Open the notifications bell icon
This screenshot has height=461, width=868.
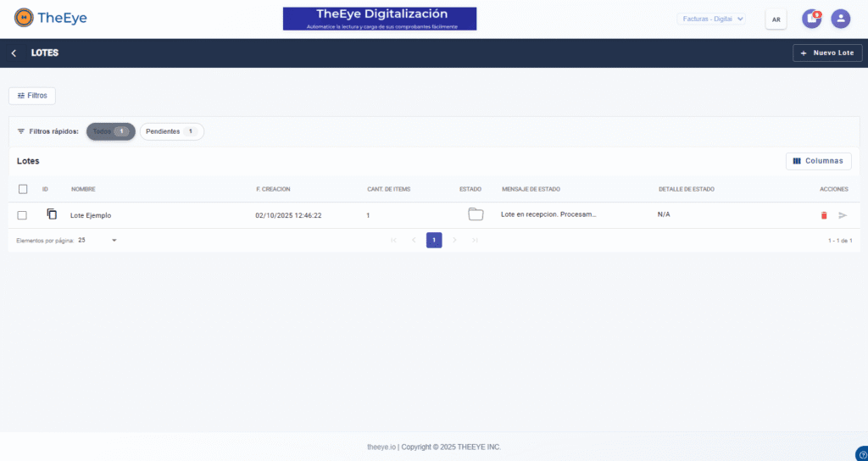(811, 19)
